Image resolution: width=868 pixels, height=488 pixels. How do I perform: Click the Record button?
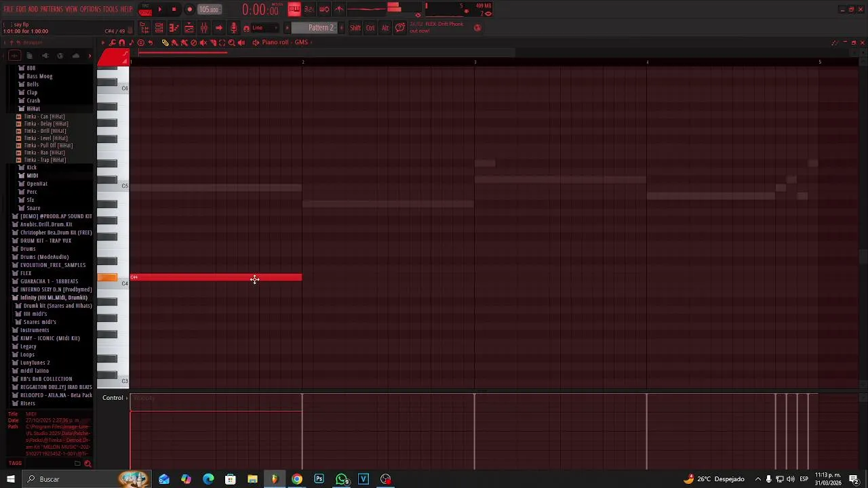(x=189, y=9)
